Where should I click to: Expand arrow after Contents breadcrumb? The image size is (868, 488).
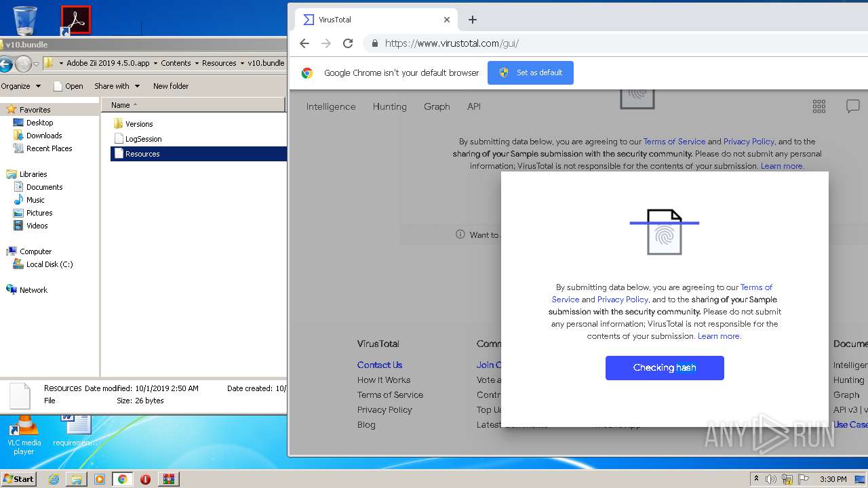(x=196, y=63)
